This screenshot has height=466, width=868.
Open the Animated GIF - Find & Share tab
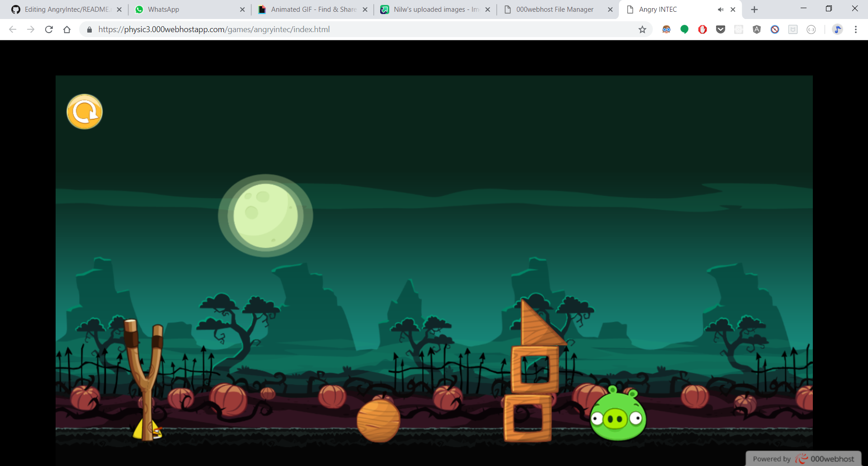coord(313,10)
